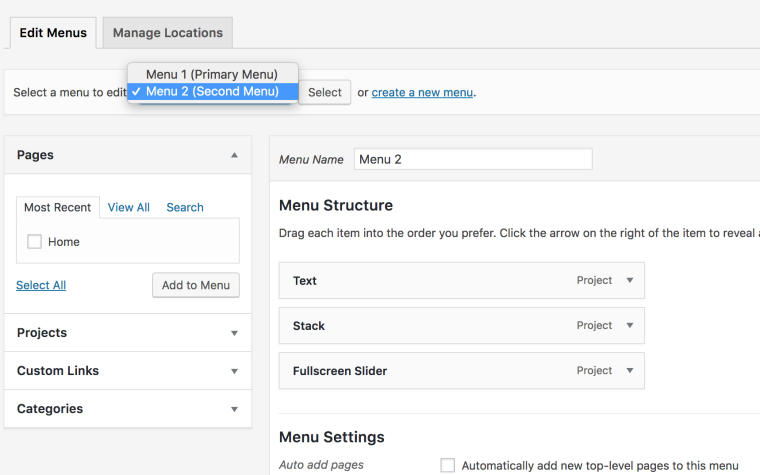Screen dimensions: 760x475
Task: Choose Menu 1 (Primary Menu) option
Action: pos(211,74)
